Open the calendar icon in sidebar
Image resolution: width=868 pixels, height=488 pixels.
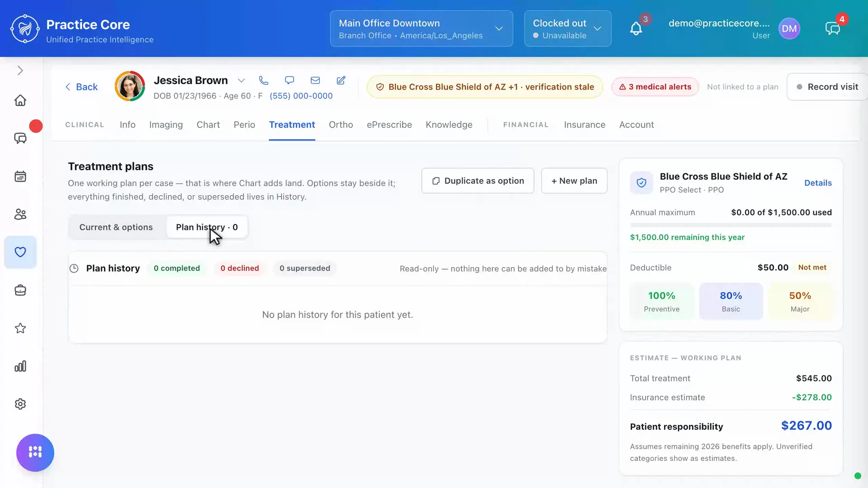20,176
